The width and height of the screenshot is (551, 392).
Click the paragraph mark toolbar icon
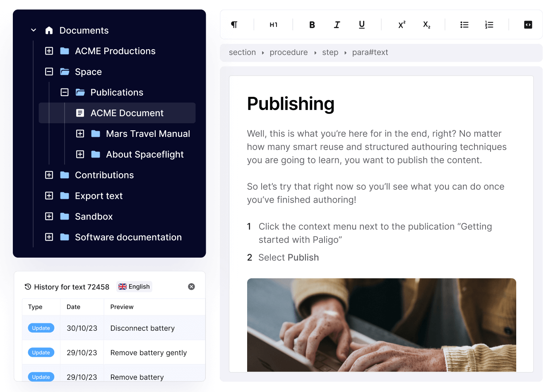click(234, 25)
